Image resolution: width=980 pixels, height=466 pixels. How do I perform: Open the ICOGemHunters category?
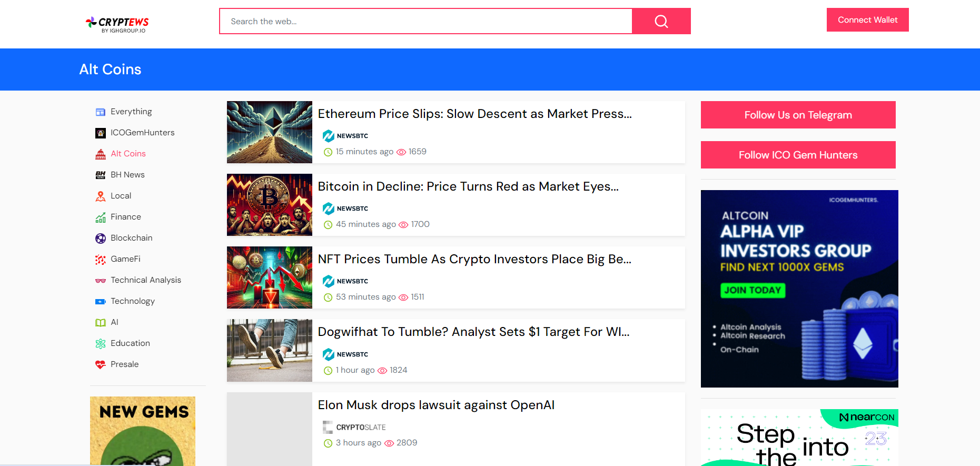(143, 133)
